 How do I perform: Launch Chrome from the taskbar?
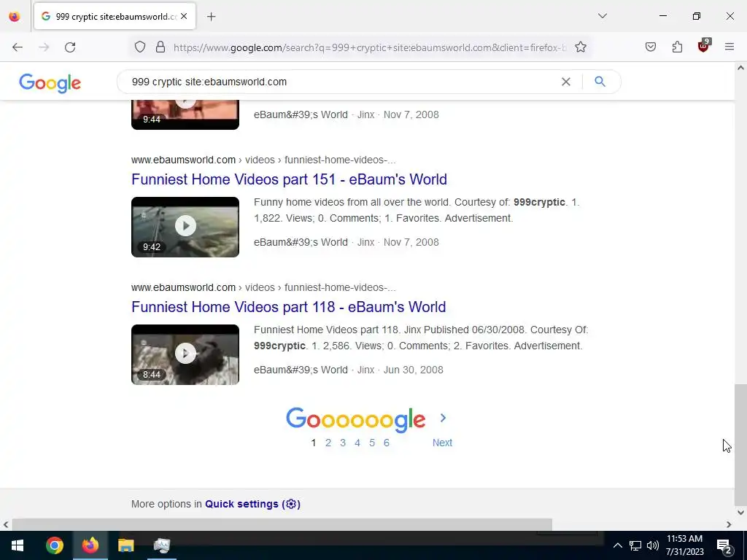[54, 545]
